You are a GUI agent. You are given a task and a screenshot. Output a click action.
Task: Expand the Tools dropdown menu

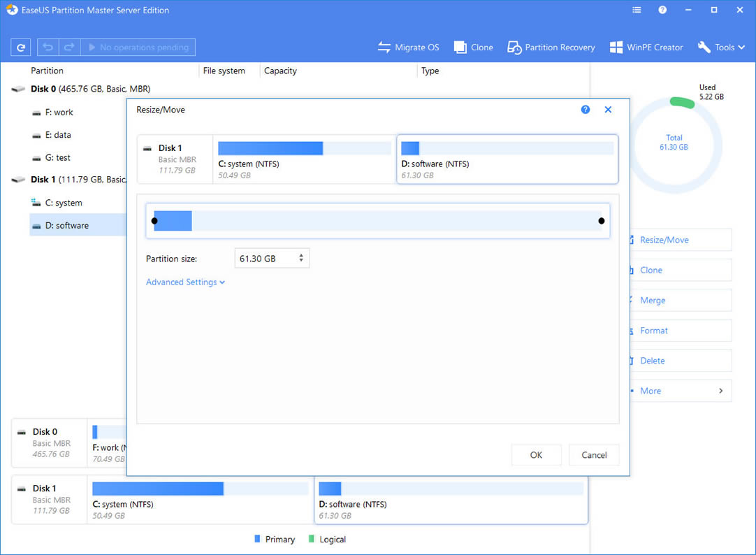[722, 48]
